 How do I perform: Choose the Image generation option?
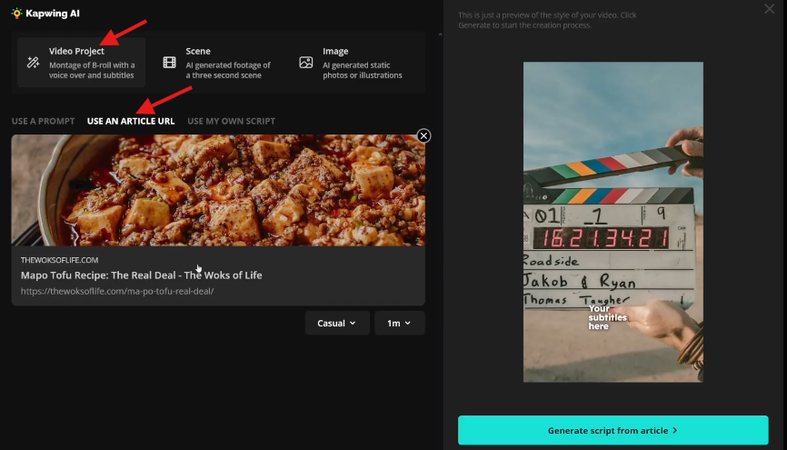[x=355, y=62]
